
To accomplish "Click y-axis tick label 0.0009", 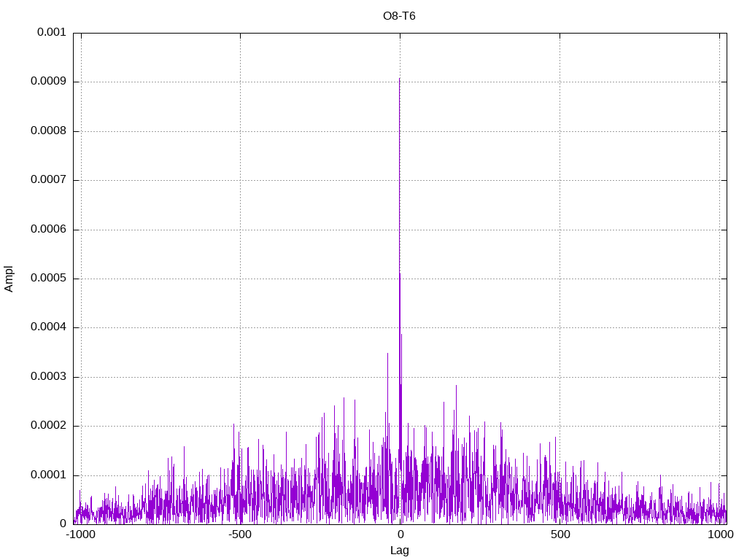I will [48, 82].
